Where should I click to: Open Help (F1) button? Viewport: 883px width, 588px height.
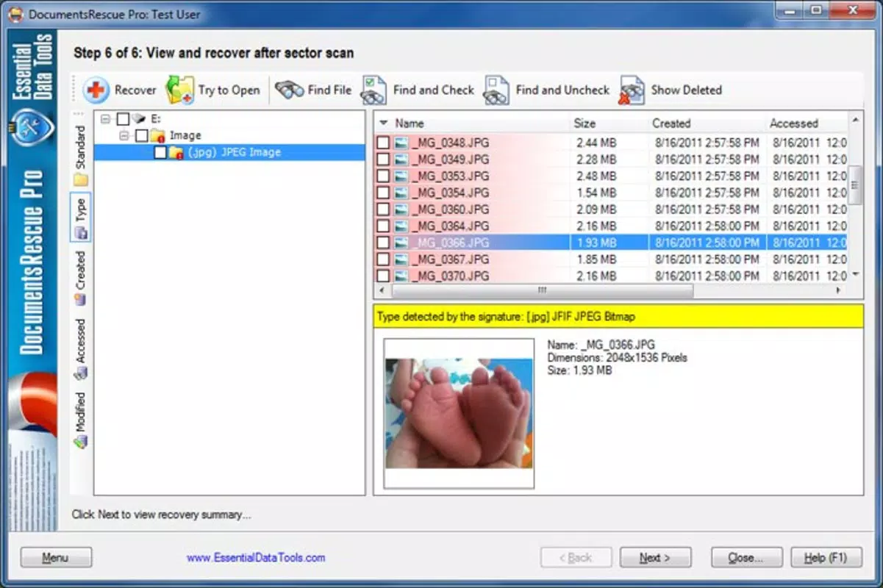click(x=826, y=558)
